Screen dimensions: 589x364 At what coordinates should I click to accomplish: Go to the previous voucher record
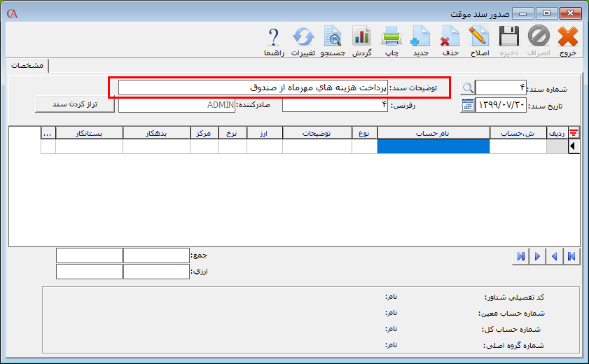(555, 256)
